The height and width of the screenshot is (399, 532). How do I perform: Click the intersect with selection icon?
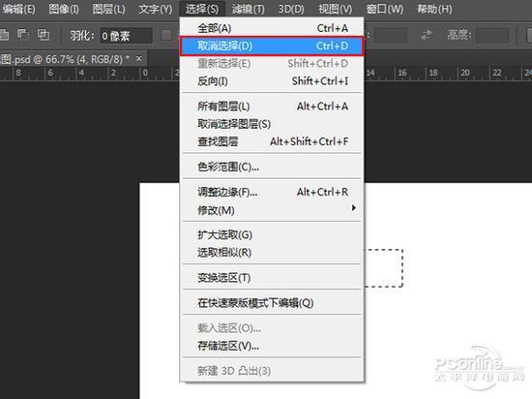point(44,35)
